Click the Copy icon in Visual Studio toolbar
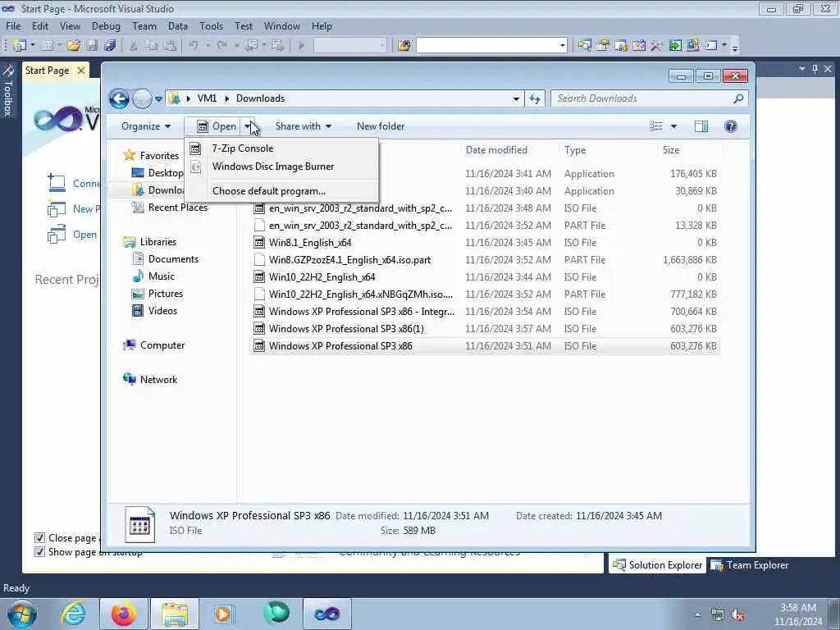Viewport: 840px width, 630px height. click(152, 46)
